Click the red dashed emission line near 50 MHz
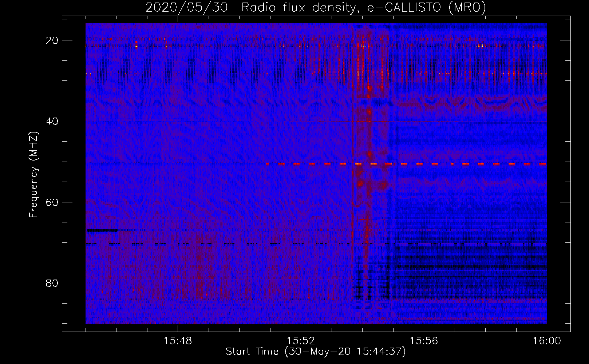The width and height of the screenshot is (589, 364). point(406,164)
